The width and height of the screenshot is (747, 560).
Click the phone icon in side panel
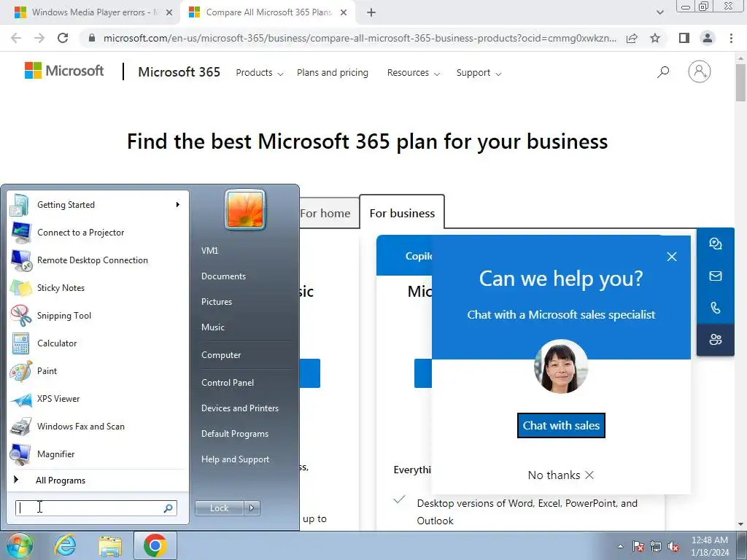point(715,308)
